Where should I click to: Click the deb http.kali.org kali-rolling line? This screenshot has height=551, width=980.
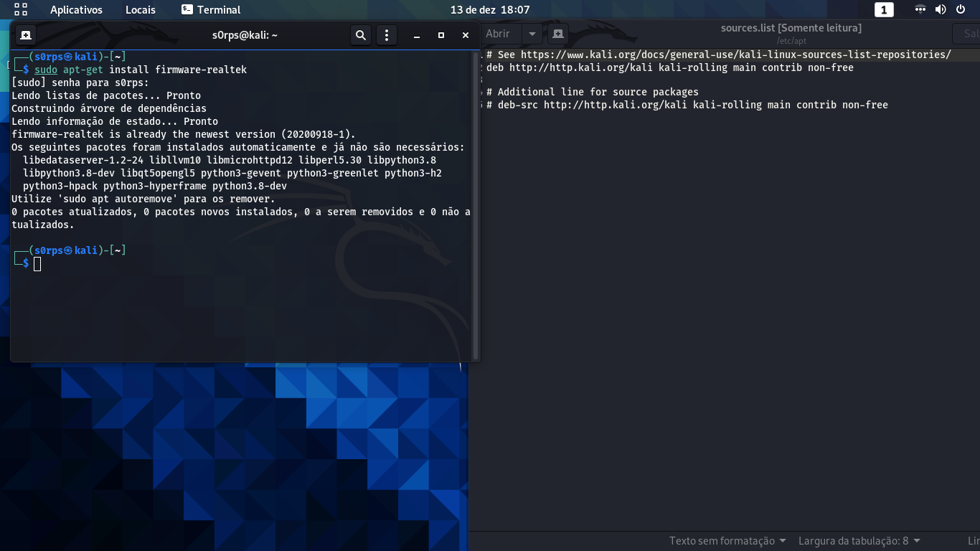pyautogui.click(x=670, y=67)
